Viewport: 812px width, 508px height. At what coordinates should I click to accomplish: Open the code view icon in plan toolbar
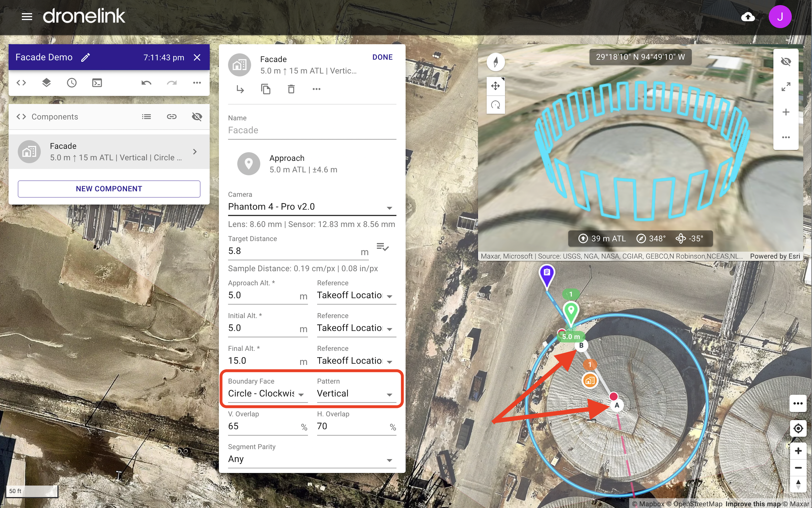pyautogui.click(x=21, y=83)
